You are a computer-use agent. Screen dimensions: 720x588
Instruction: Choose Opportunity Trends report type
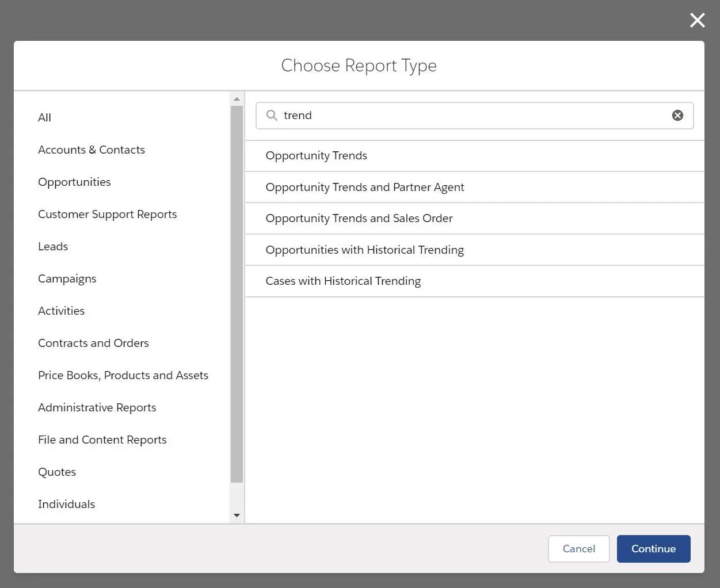pyautogui.click(x=474, y=156)
